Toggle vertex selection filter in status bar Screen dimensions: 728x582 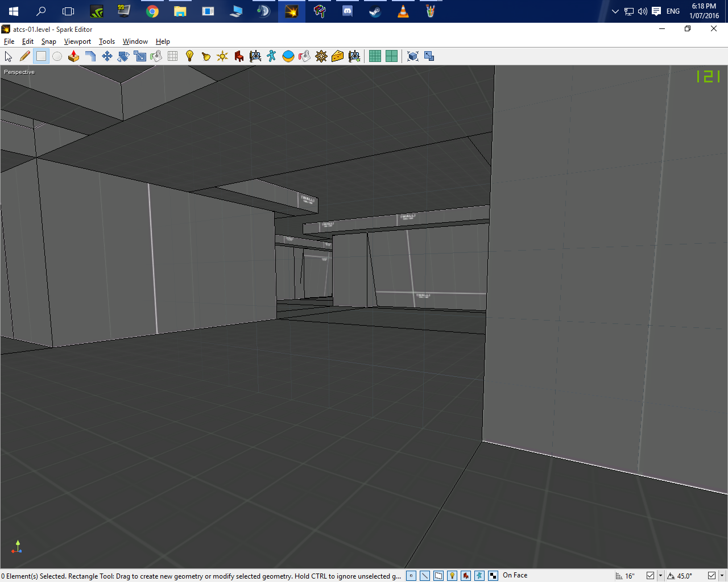pyautogui.click(x=411, y=576)
